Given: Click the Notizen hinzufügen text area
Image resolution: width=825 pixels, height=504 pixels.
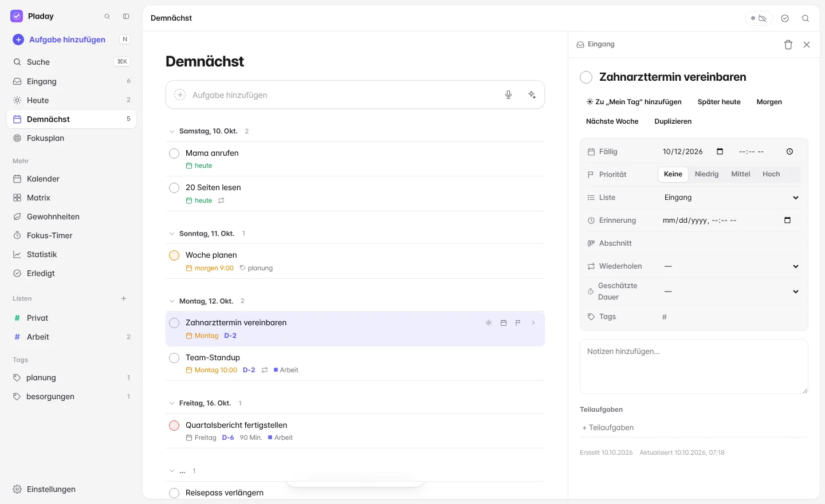Looking at the screenshot, I should point(694,367).
